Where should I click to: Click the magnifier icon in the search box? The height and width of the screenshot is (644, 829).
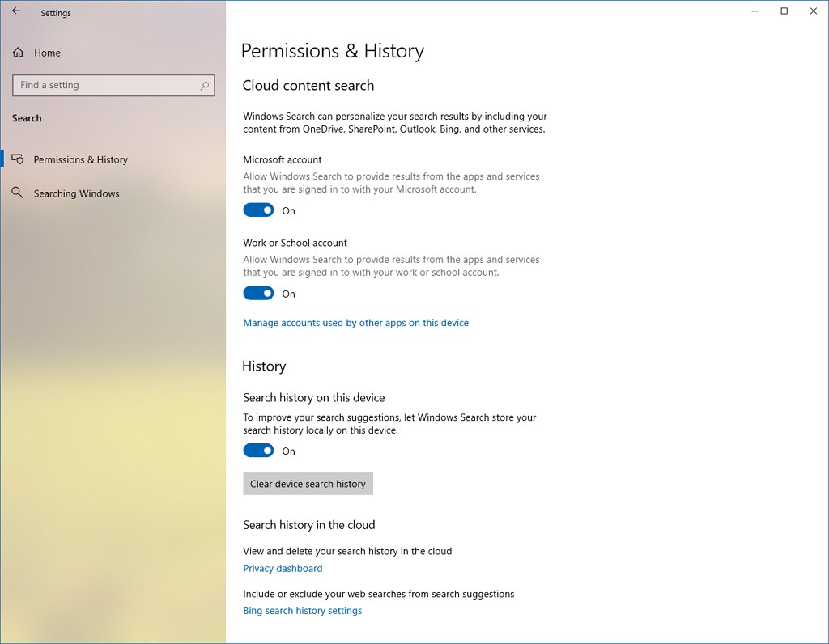(x=206, y=85)
